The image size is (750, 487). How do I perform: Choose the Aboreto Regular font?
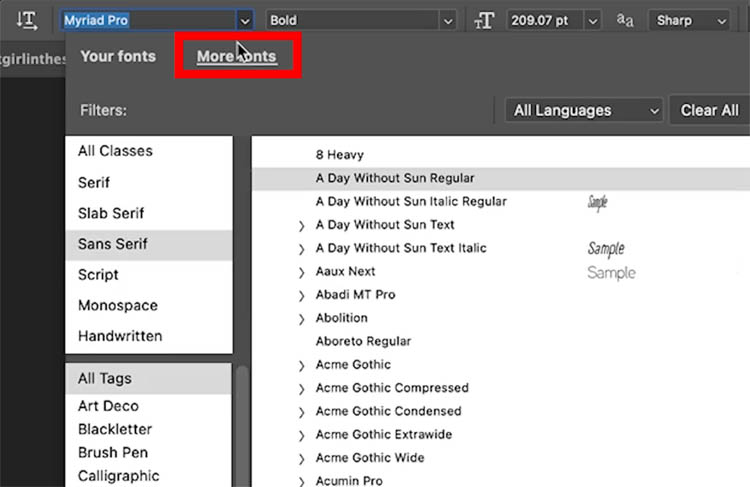point(501,341)
